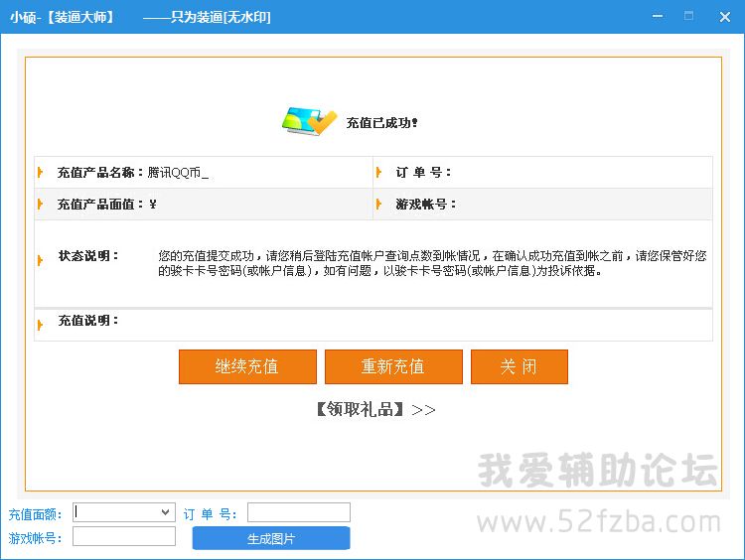
Task: Click the 充值产品面值 label
Action: click(100, 205)
